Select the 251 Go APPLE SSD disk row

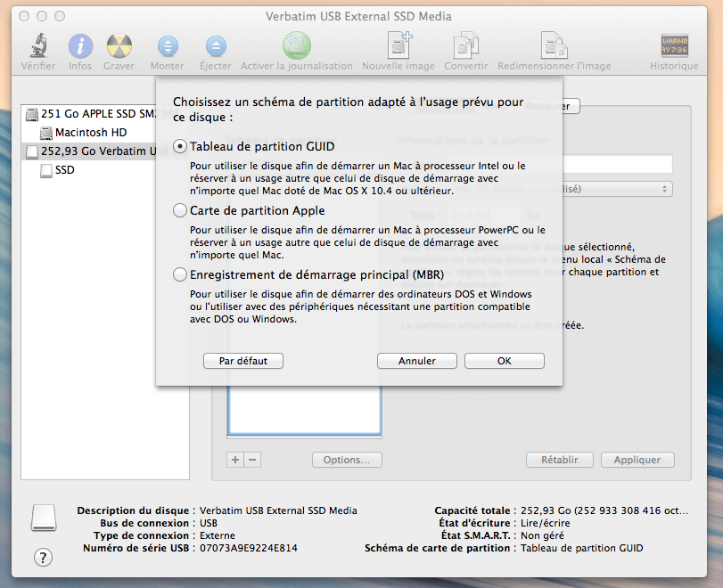(x=90, y=114)
